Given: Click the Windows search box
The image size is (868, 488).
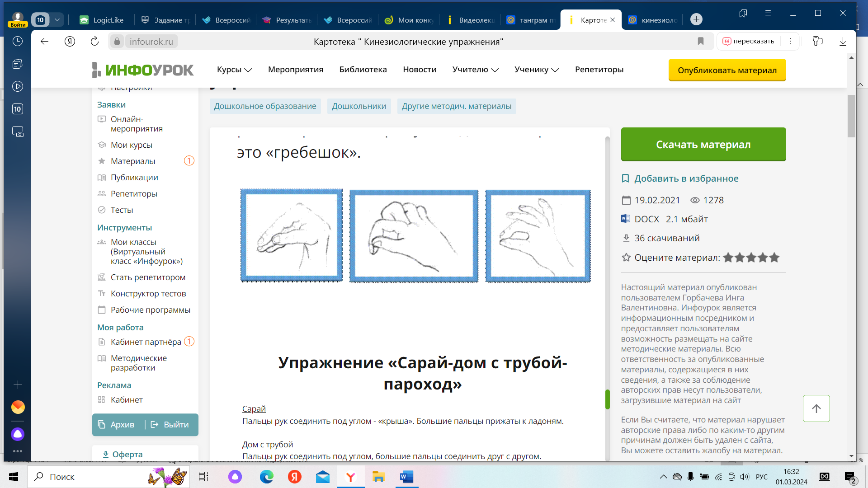Looking at the screenshot, I should point(108,477).
